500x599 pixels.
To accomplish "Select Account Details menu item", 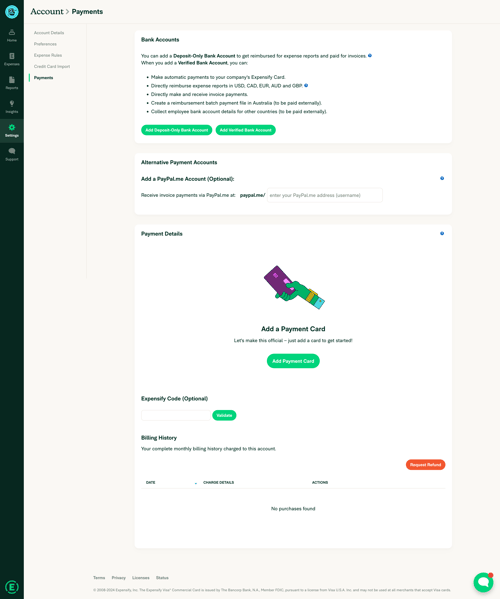I will coord(49,33).
